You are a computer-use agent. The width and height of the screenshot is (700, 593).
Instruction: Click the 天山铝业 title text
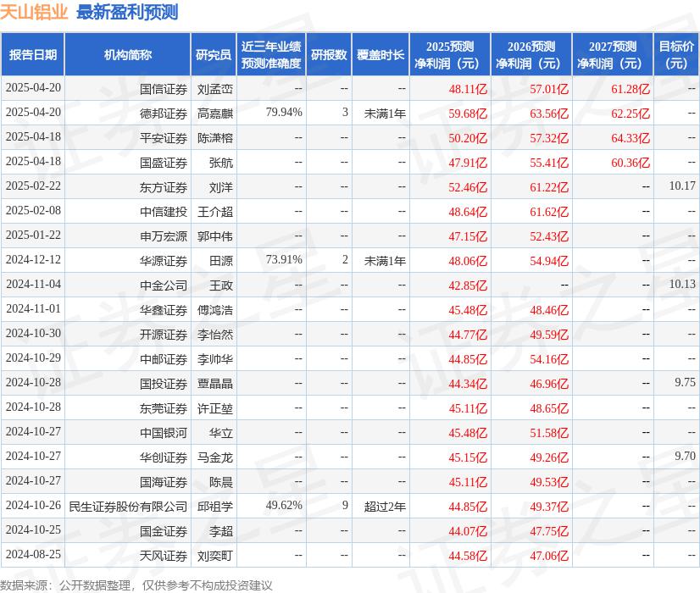pos(34,12)
